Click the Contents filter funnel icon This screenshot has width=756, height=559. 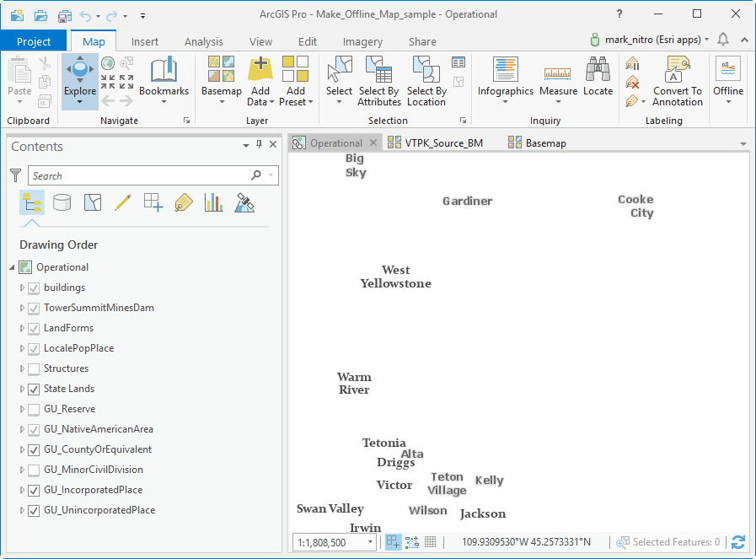(15, 175)
